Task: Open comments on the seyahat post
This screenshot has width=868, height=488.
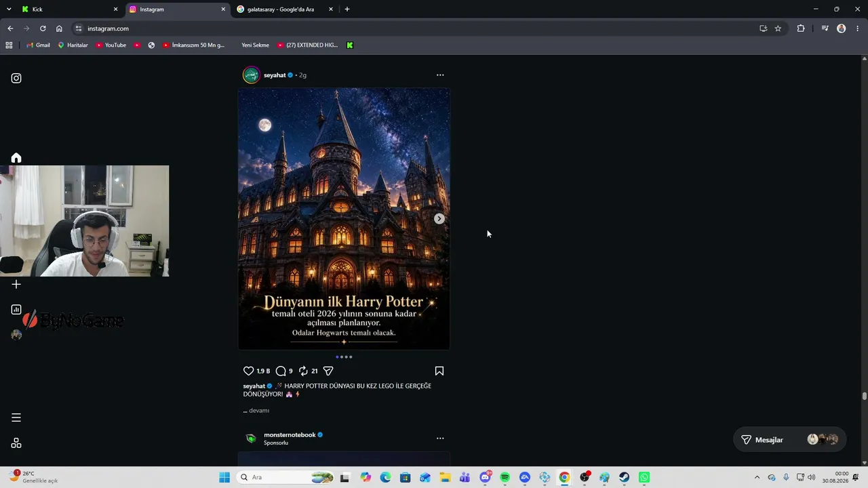Action: pos(281,371)
